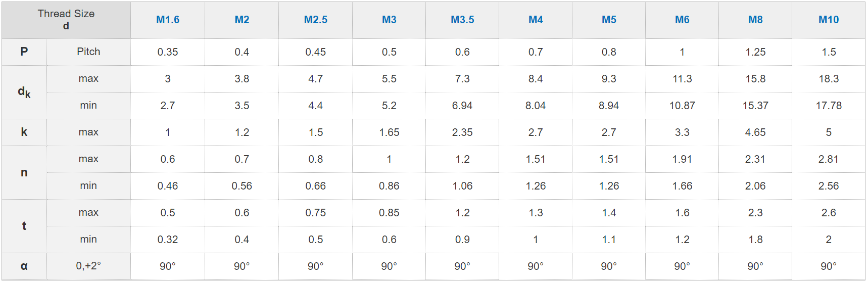Click the dk row symbol

(x=24, y=92)
